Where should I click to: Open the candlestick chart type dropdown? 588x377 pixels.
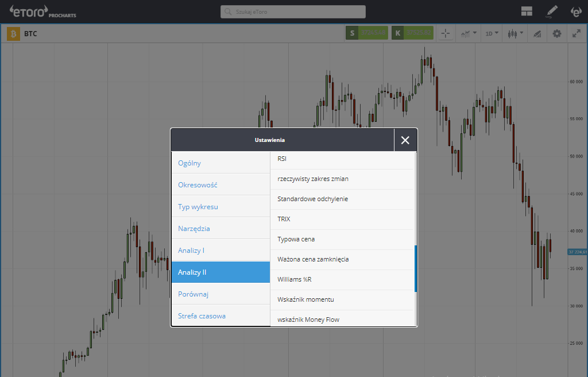click(x=515, y=33)
